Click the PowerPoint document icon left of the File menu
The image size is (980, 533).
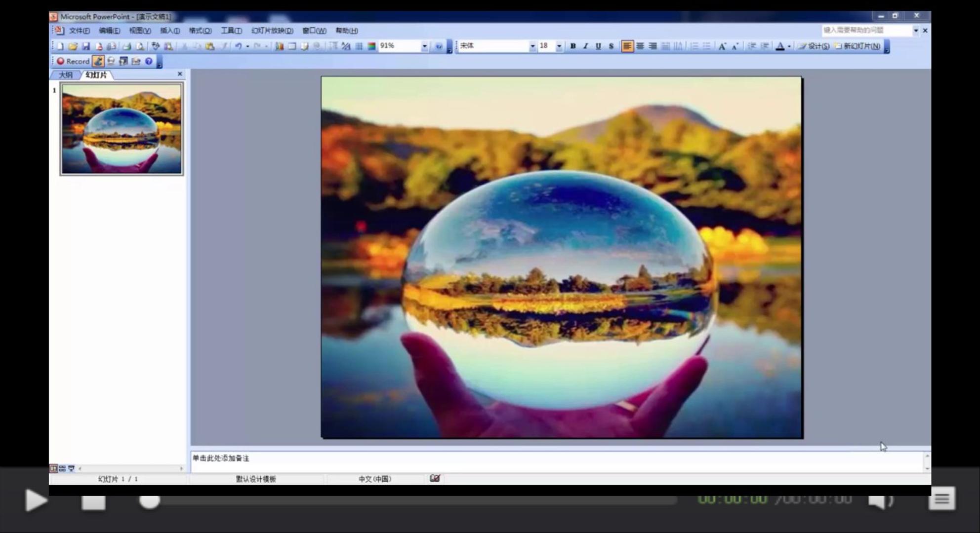(x=59, y=30)
